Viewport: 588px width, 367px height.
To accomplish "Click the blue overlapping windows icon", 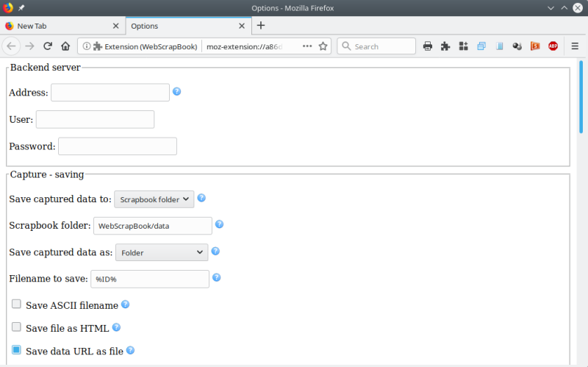I will tap(481, 46).
